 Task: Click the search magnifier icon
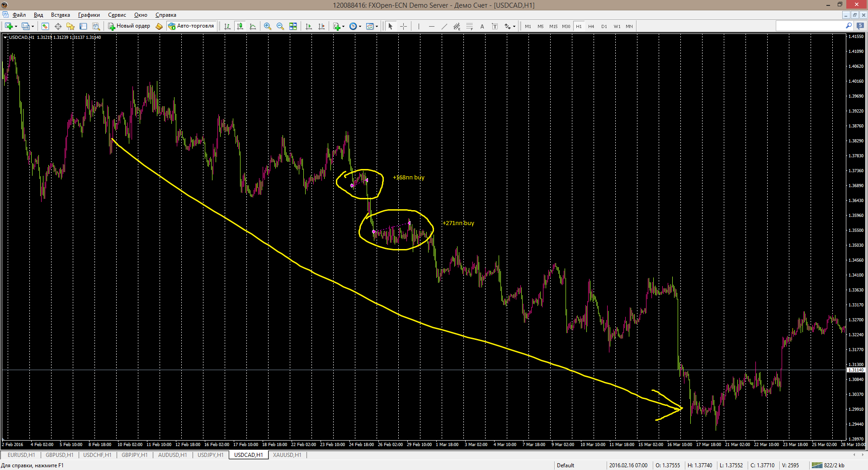coord(849,26)
